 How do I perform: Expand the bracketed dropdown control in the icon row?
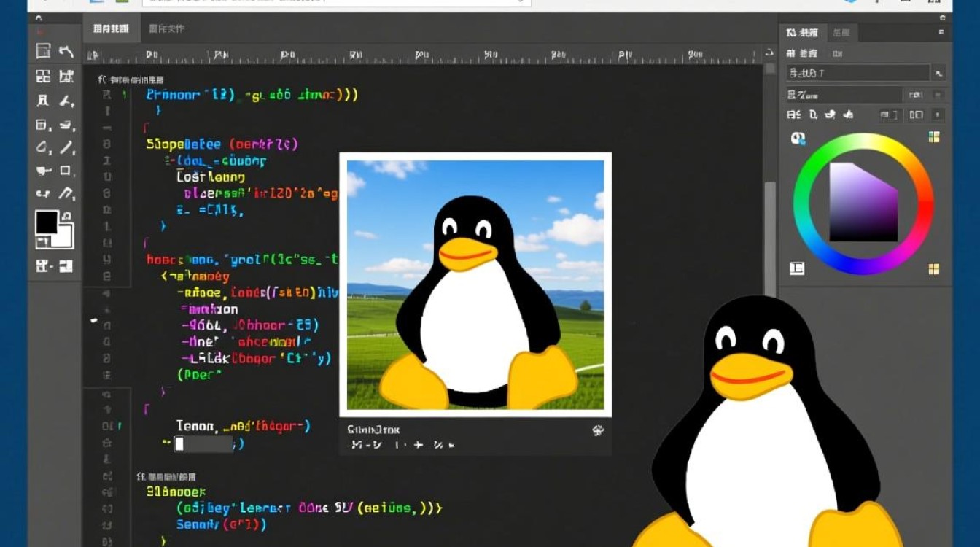[890, 115]
